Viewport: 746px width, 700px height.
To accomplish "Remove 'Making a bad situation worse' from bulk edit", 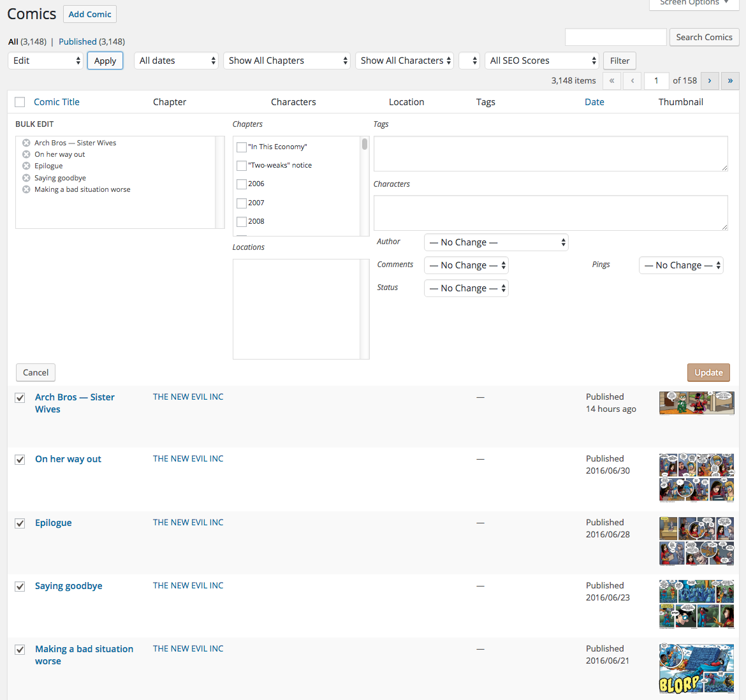I will (x=26, y=189).
